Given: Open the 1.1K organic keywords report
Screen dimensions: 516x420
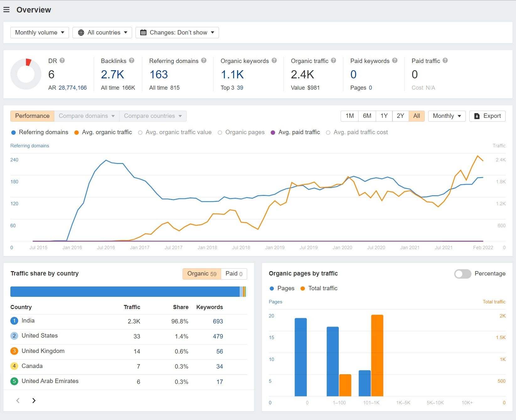Looking at the screenshot, I should 232,75.
